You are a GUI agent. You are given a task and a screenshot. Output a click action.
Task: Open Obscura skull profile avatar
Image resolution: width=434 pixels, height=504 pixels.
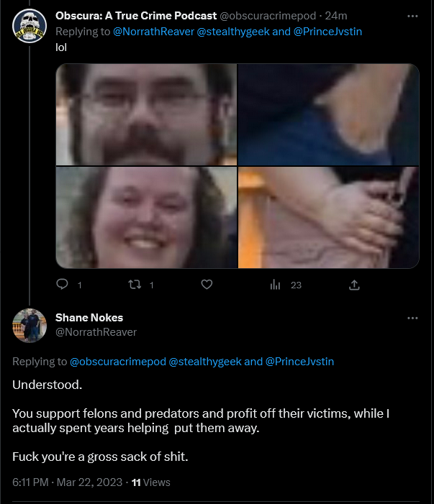(x=30, y=26)
